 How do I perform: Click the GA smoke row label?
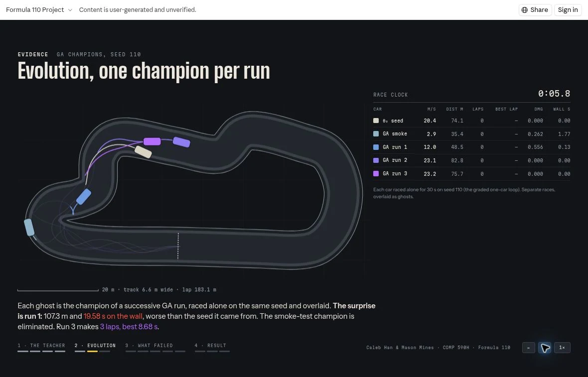click(395, 134)
